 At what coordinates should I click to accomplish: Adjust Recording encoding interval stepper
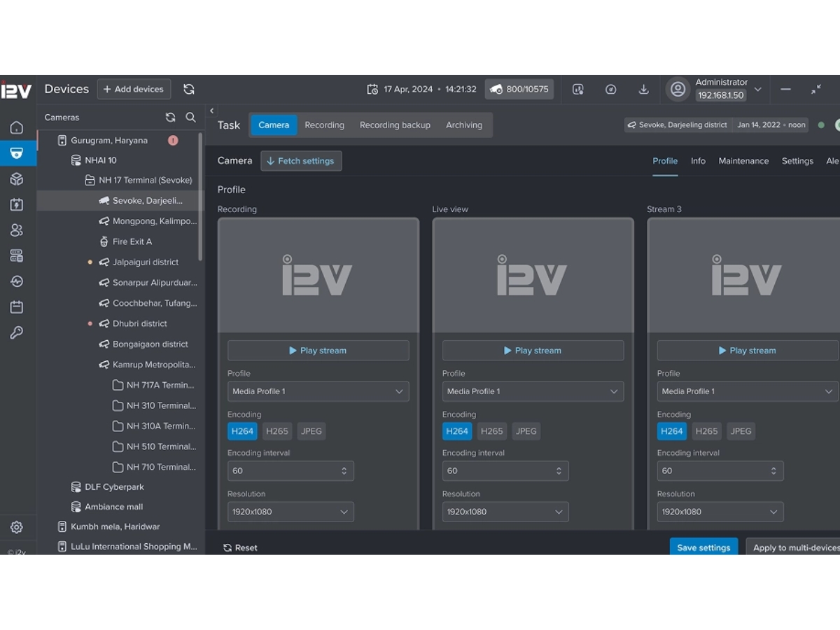344,471
